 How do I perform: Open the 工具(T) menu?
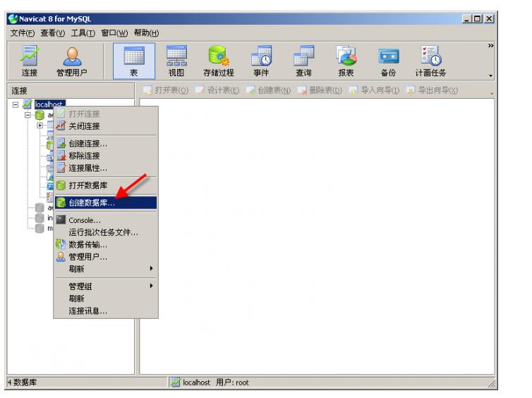[x=83, y=33]
